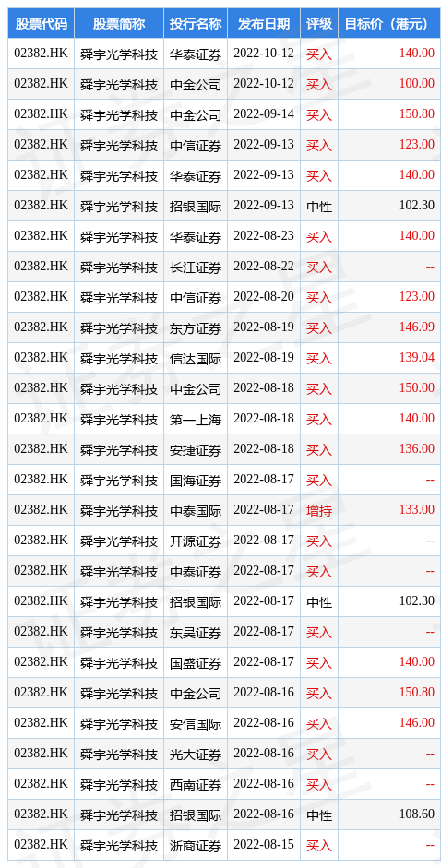Select 安信国际 in the bank column
Screen dimensions: 441x868
[196, 723]
